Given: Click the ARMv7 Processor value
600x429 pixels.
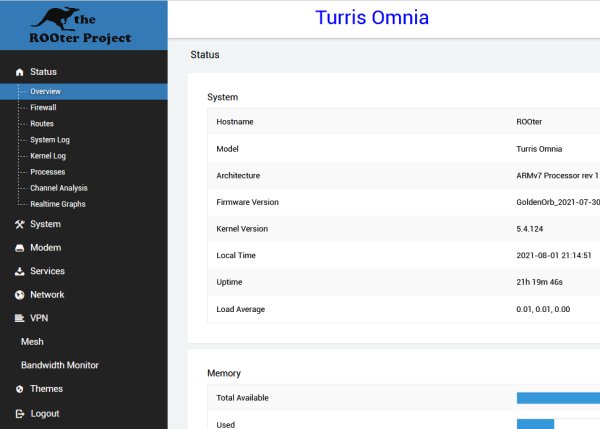Looking at the screenshot, I should [558, 176].
